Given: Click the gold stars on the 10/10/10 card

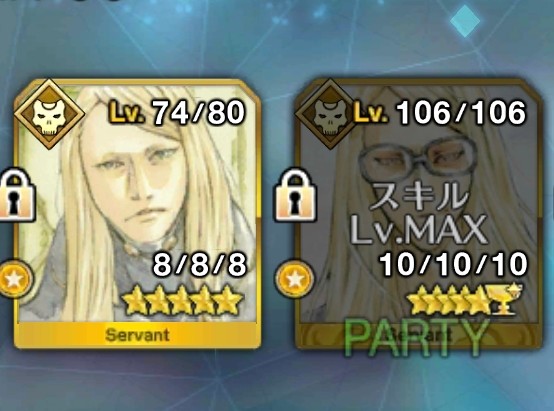Looking at the screenshot, I should coord(448,300).
